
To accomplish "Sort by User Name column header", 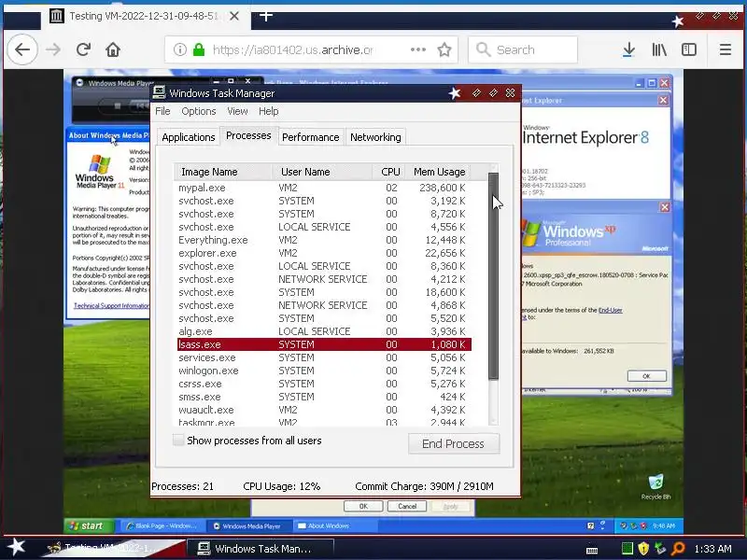I will click(322, 172).
